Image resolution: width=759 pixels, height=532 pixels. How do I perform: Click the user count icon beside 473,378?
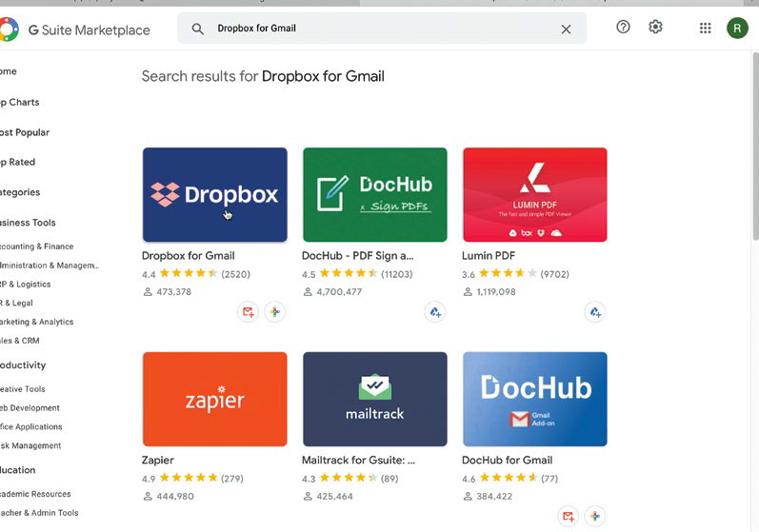pos(148,292)
